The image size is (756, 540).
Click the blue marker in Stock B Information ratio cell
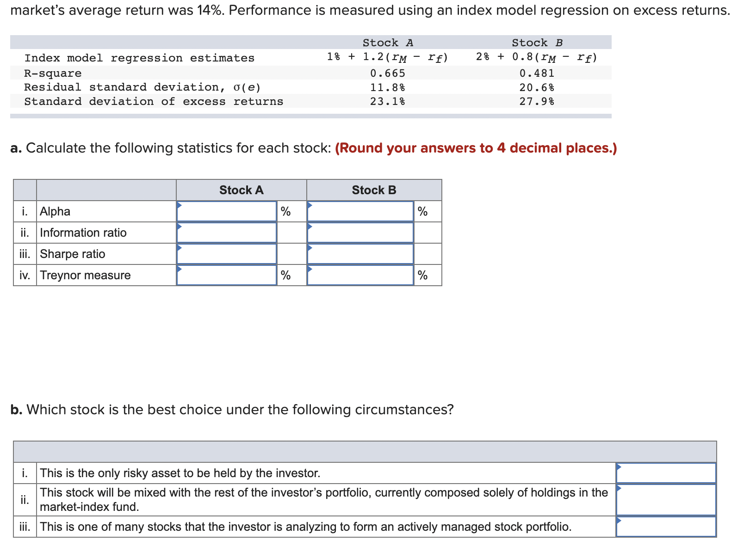[x=311, y=227]
